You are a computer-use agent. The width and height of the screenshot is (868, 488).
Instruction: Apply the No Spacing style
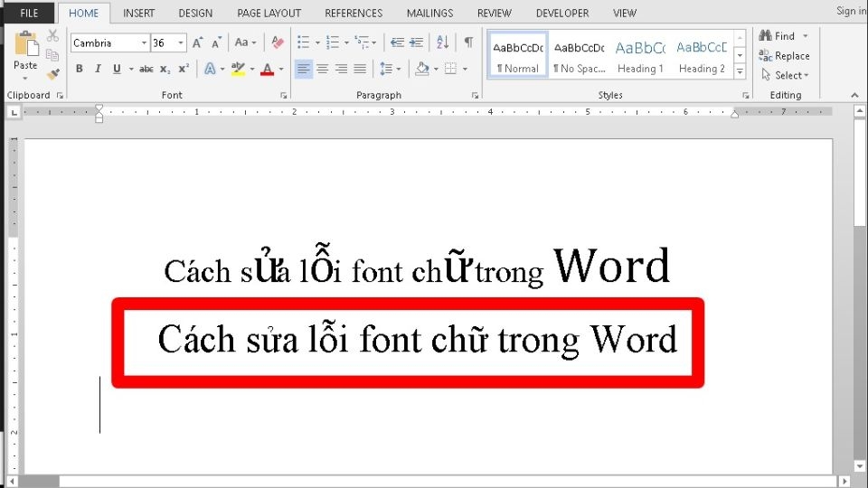[x=579, y=54]
